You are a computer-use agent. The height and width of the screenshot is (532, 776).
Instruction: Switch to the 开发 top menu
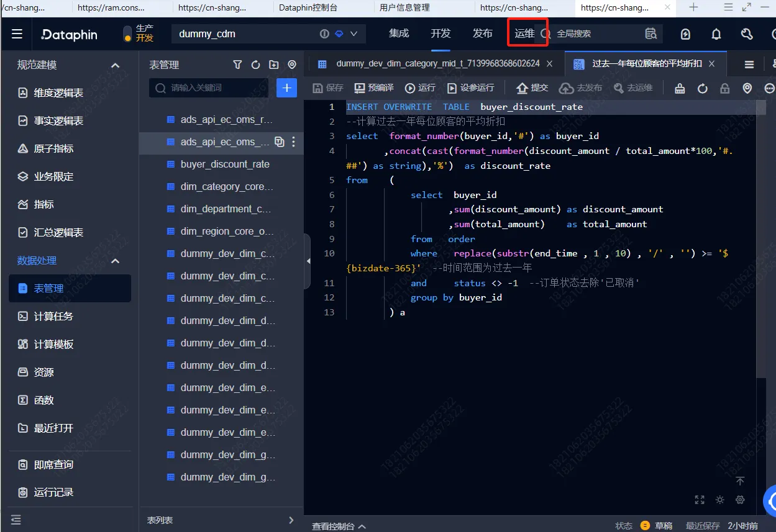click(440, 34)
